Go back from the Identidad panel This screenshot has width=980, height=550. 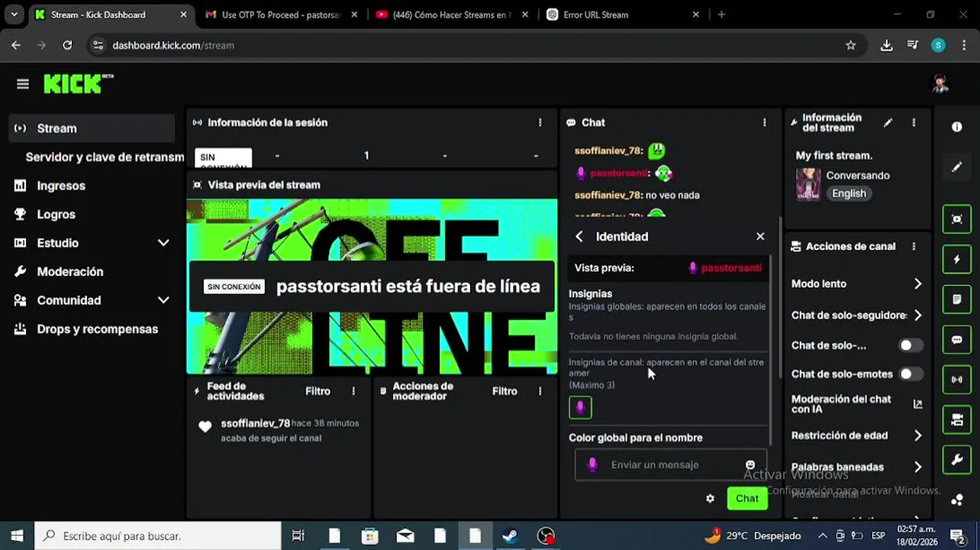[579, 237]
